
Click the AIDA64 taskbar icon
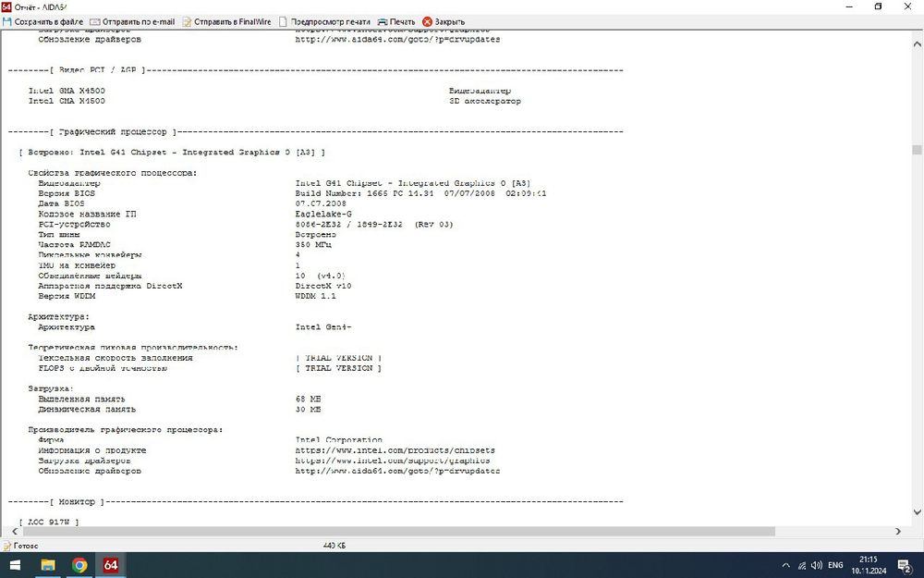tap(111, 565)
